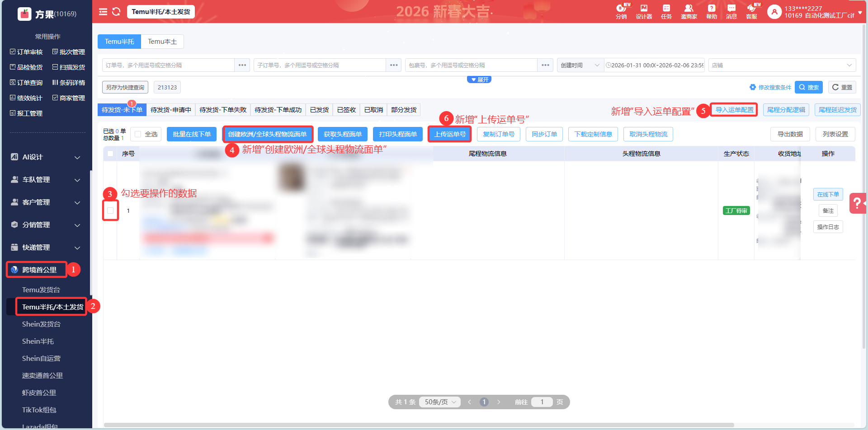The height and width of the screenshot is (430, 868).
Task: Open the 设计器 designer icon
Action: pos(644,11)
